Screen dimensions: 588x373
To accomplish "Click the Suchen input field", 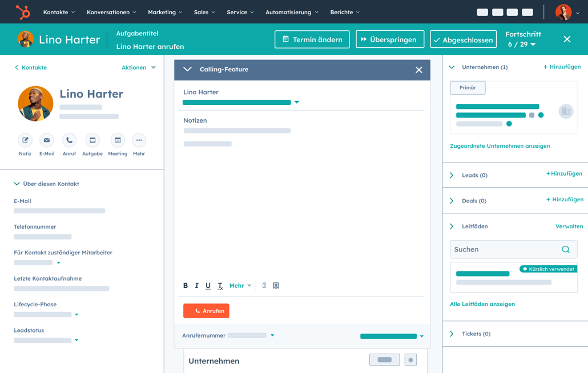I will (x=504, y=250).
